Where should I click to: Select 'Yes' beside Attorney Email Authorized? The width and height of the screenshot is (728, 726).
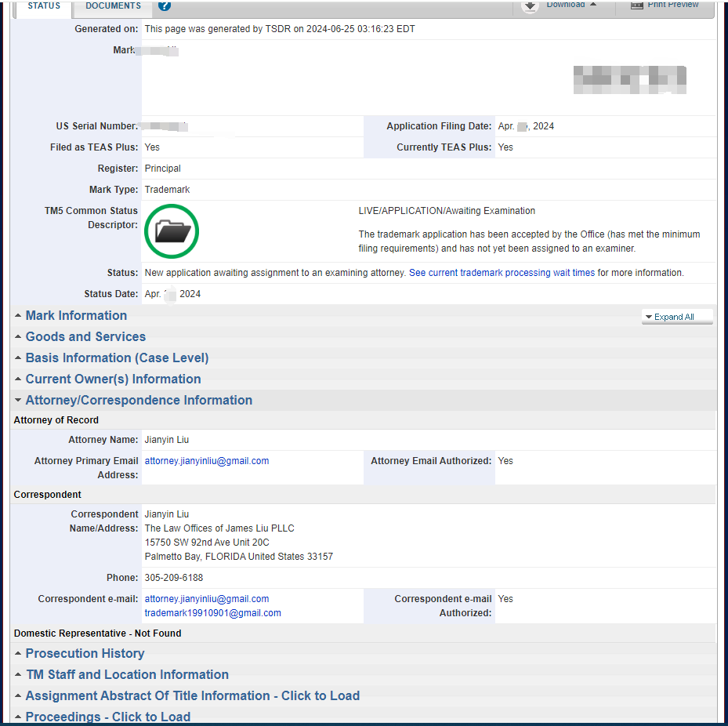click(505, 461)
